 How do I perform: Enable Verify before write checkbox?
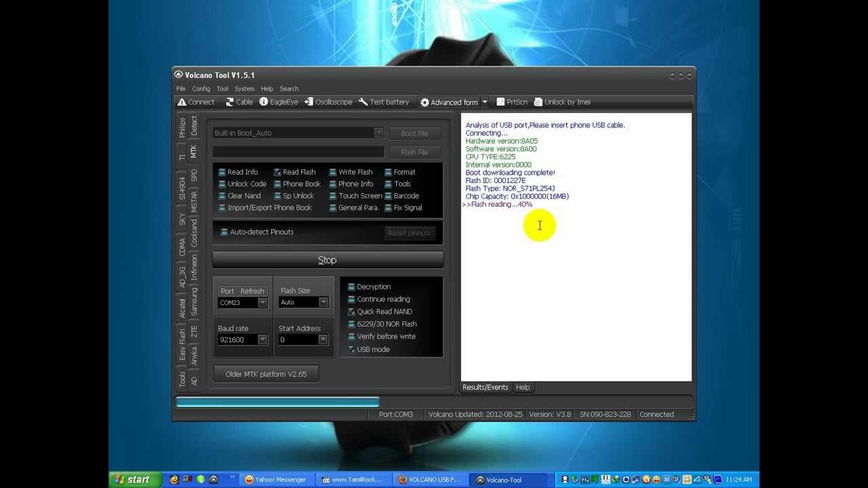pos(351,336)
